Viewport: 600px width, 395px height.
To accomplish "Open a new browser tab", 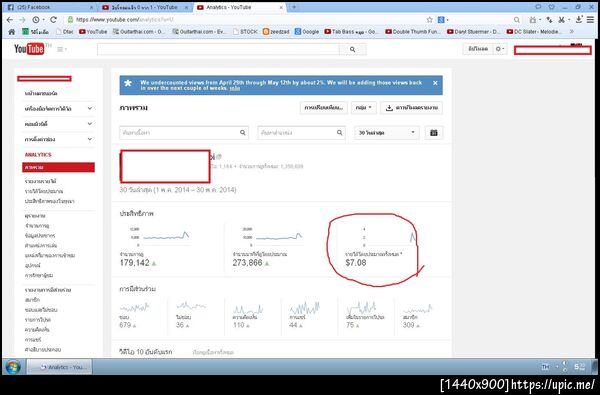I will (294, 7).
